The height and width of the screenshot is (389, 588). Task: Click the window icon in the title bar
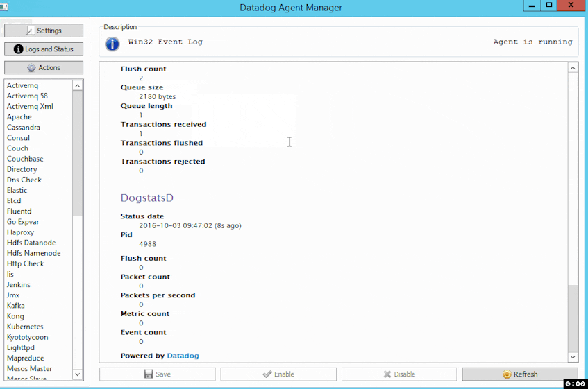[x=3, y=6]
